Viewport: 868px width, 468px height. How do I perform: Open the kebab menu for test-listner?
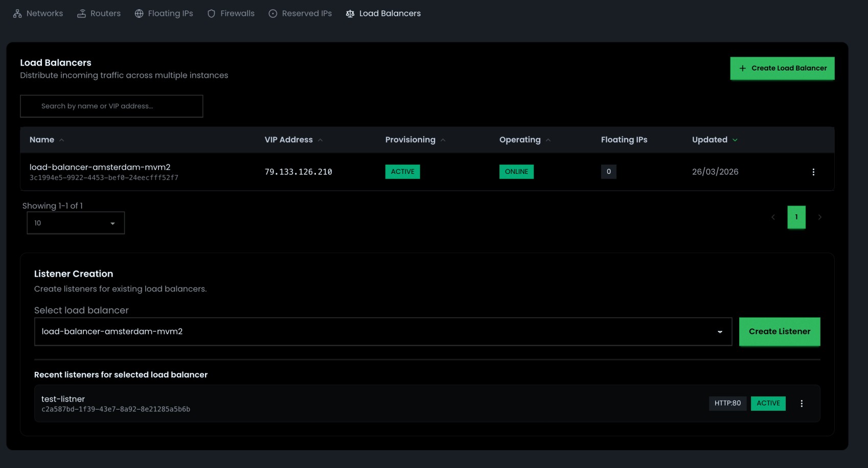pyautogui.click(x=802, y=404)
